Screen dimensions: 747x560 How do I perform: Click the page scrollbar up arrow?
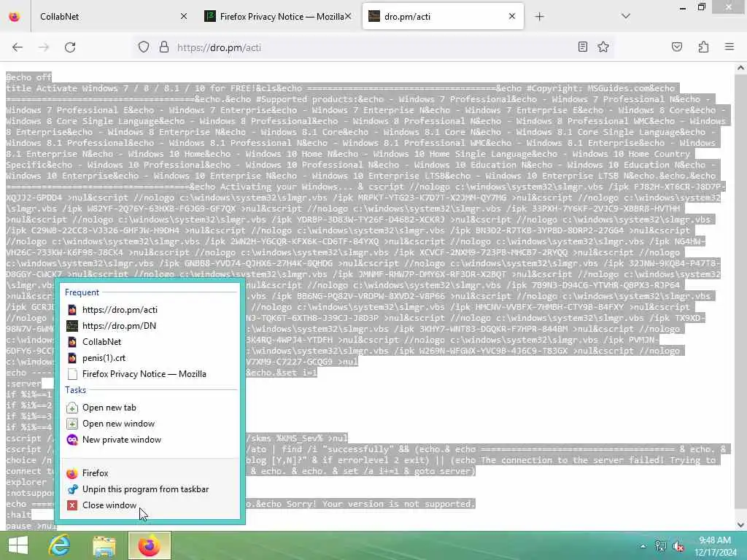click(740, 68)
